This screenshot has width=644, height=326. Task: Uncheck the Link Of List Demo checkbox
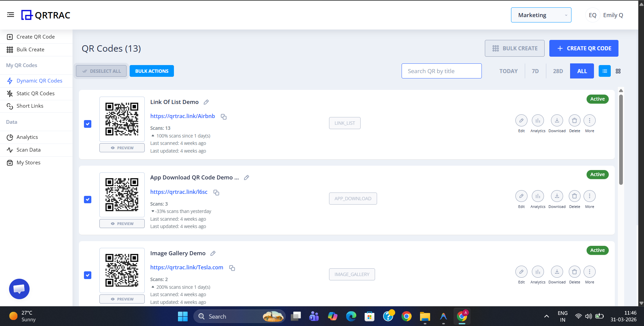click(87, 124)
